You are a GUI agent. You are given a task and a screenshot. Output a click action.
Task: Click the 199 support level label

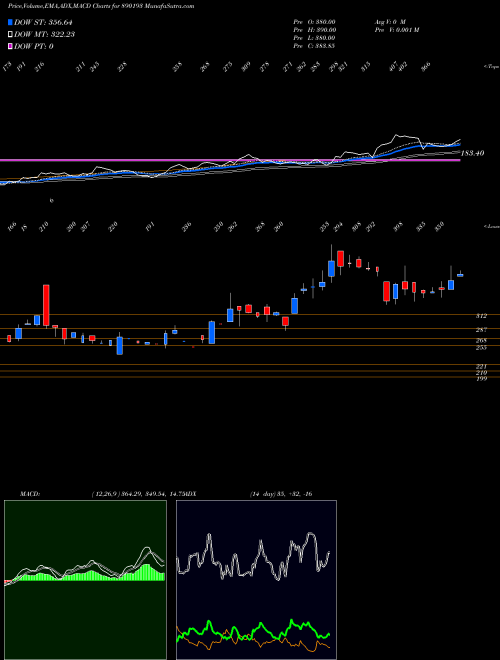click(481, 379)
